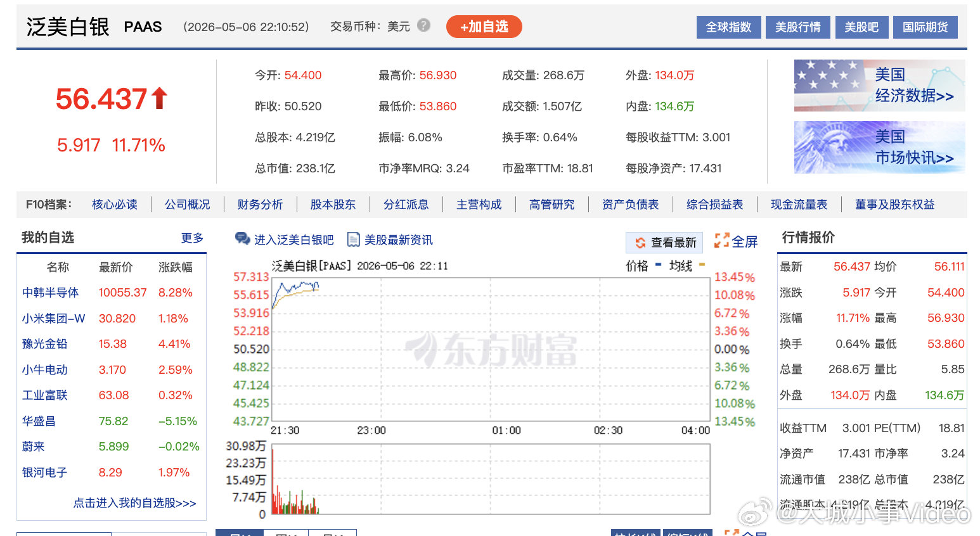Click the document icon beside 美股最新资讯

click(354, 239)
